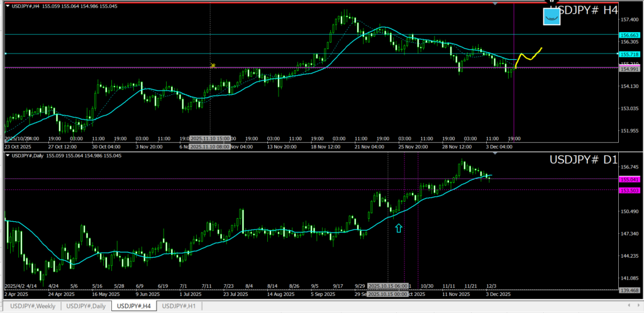The height and width of the screenshot is (313, 644).
Task: Click the magenta 153.503 price label
Action: pos(630,190)
